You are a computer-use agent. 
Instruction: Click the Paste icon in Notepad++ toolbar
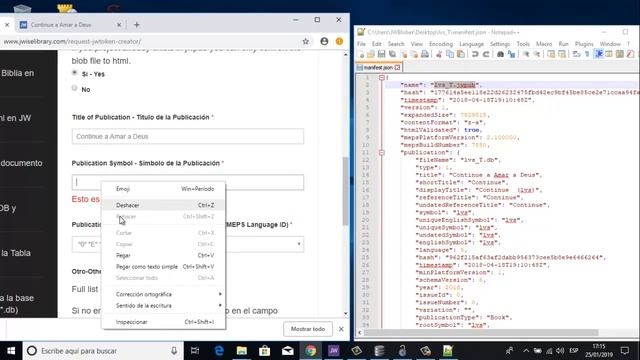pos(460,54)
